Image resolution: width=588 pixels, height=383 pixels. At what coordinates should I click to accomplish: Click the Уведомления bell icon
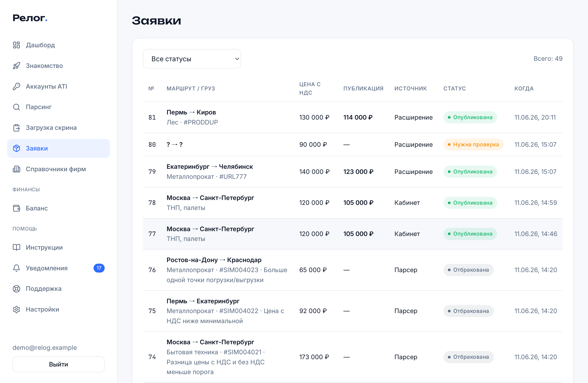tap(16, 268)
